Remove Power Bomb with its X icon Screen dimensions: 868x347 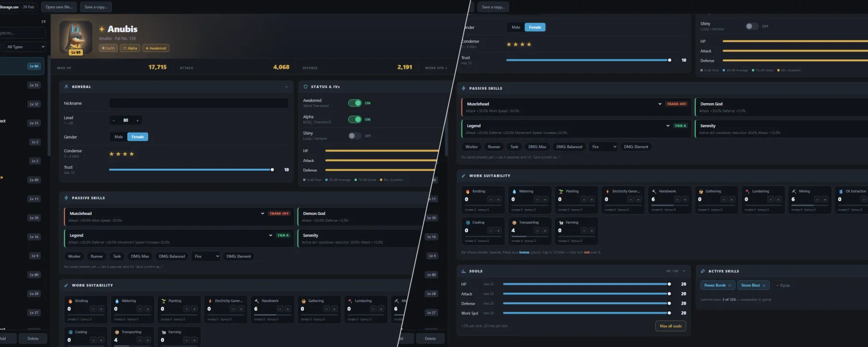[730, 285]
